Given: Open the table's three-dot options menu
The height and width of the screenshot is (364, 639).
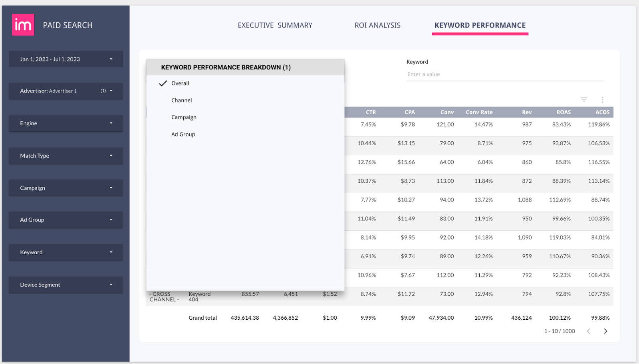Looking at the screenshot, I should (x=602, y=99).
